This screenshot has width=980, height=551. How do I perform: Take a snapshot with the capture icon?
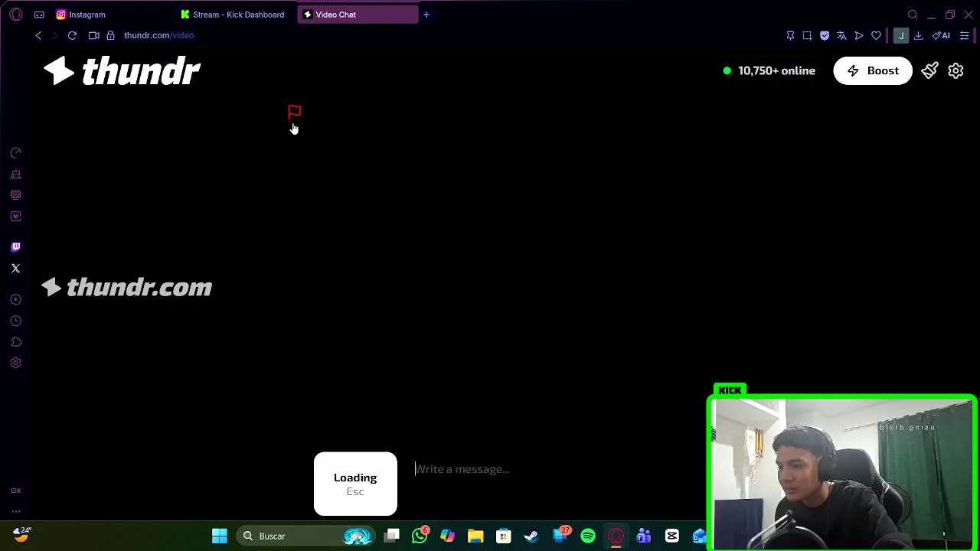(807, 35)
